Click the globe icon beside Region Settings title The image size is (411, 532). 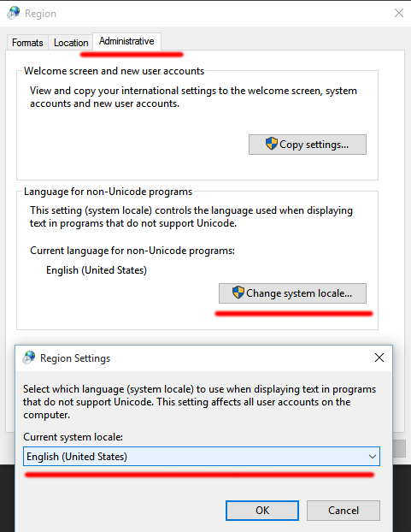click(29, 358)
